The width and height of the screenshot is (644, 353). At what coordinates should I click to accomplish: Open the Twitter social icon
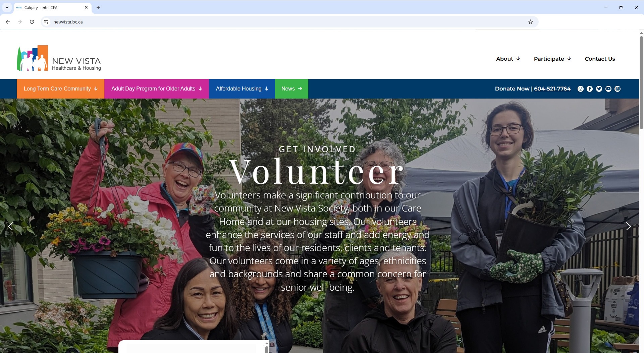pos(599,89)
